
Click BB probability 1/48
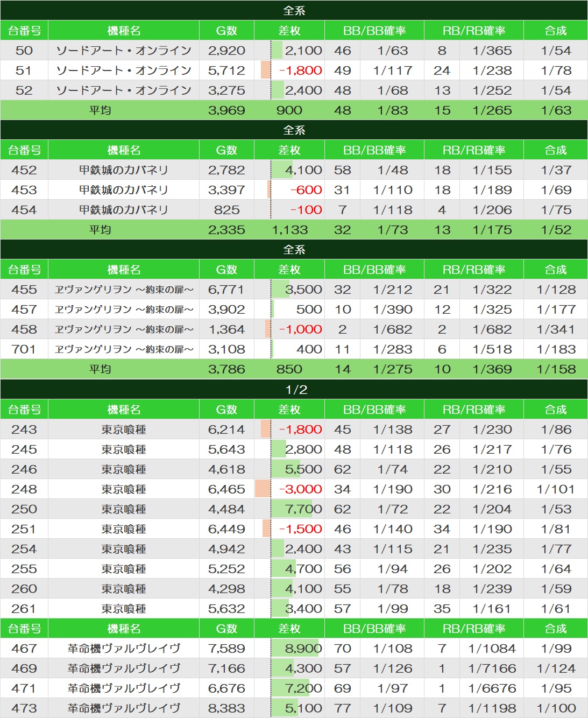point(393,170)
